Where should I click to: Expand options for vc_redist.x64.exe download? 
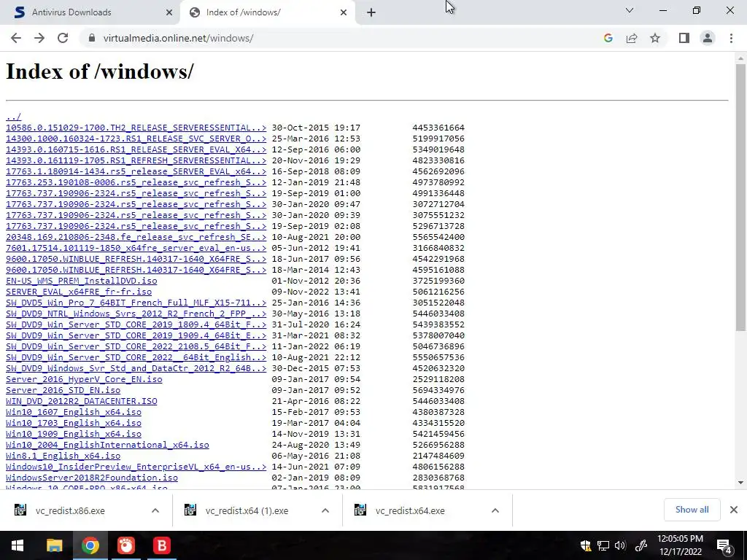[495, 511]
